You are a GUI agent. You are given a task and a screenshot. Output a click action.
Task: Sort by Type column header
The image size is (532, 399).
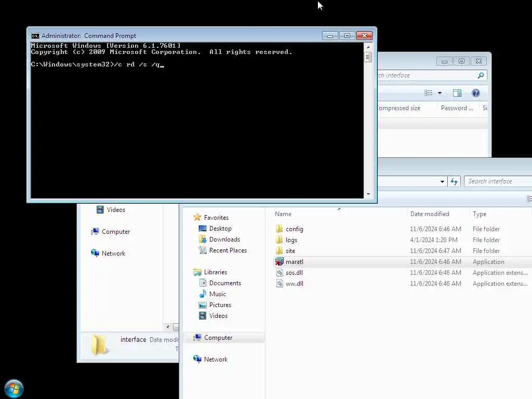click(x=480, y=214)
